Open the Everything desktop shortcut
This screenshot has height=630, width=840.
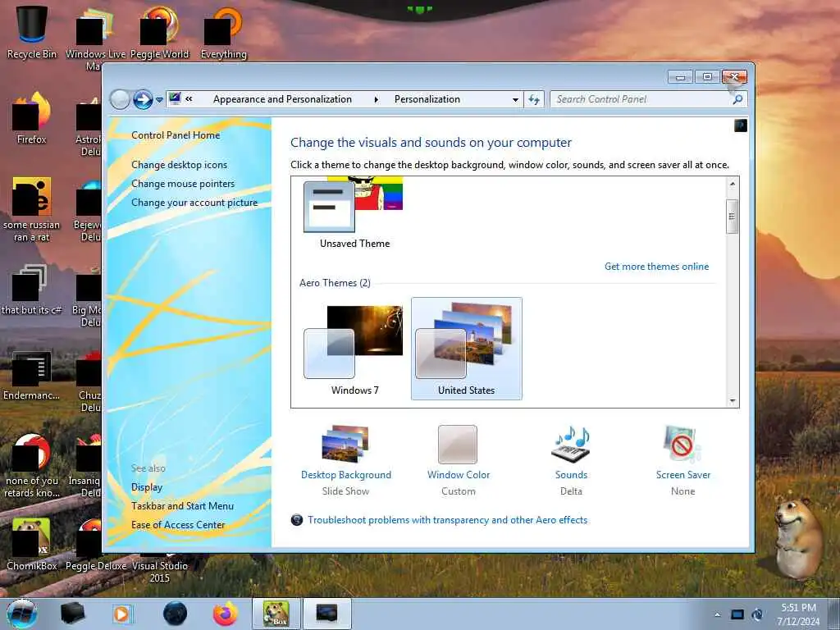click(x=223, y=32)
